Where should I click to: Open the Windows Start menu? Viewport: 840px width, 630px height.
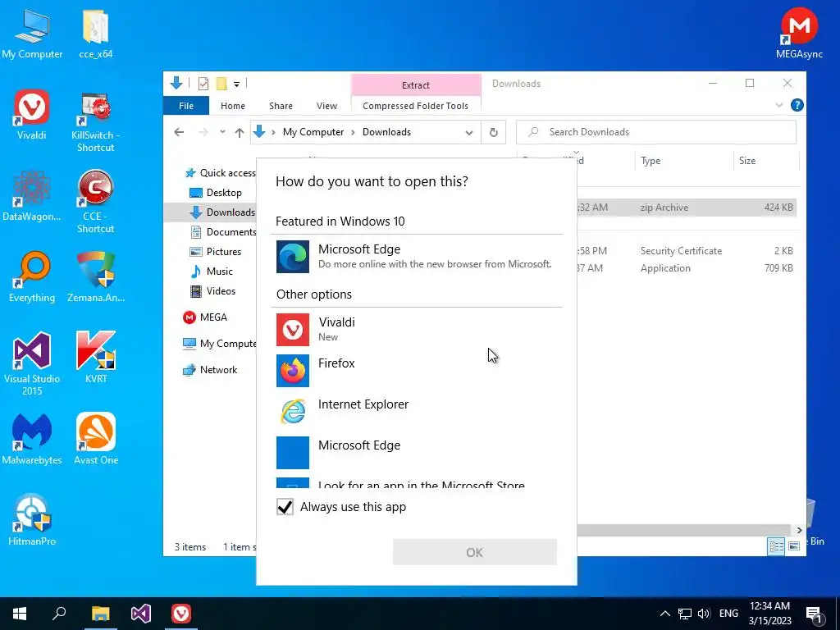[20, 614]
